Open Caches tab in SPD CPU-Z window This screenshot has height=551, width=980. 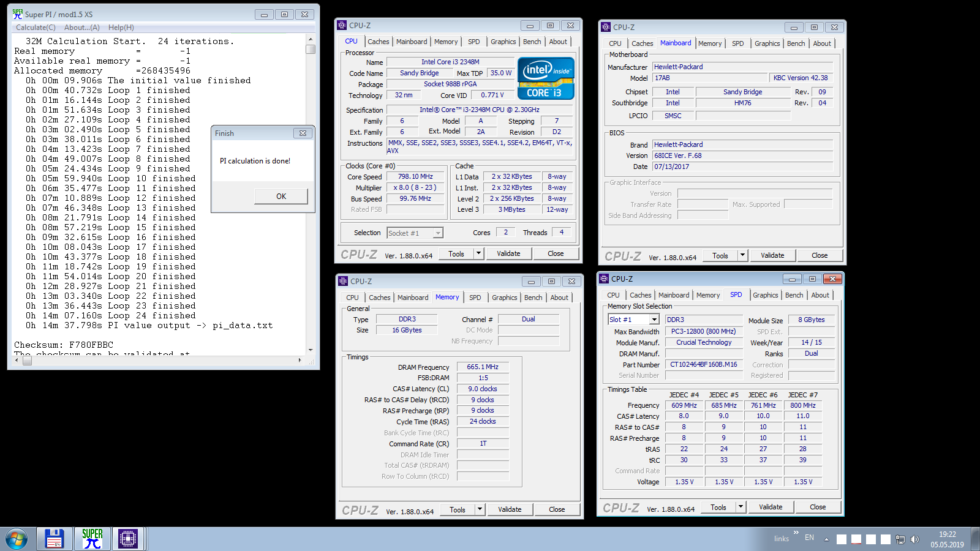click(x=640, y=295)
